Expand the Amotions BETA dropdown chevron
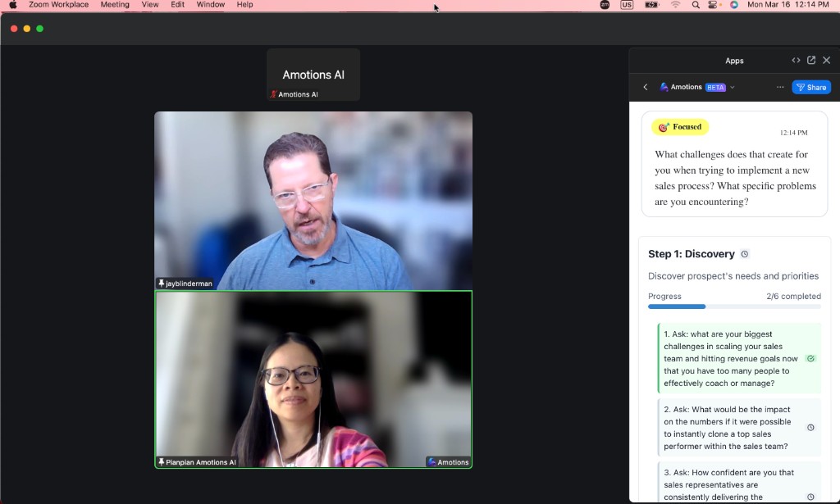This screenshot has height=504, width=840. click(733, 87)
